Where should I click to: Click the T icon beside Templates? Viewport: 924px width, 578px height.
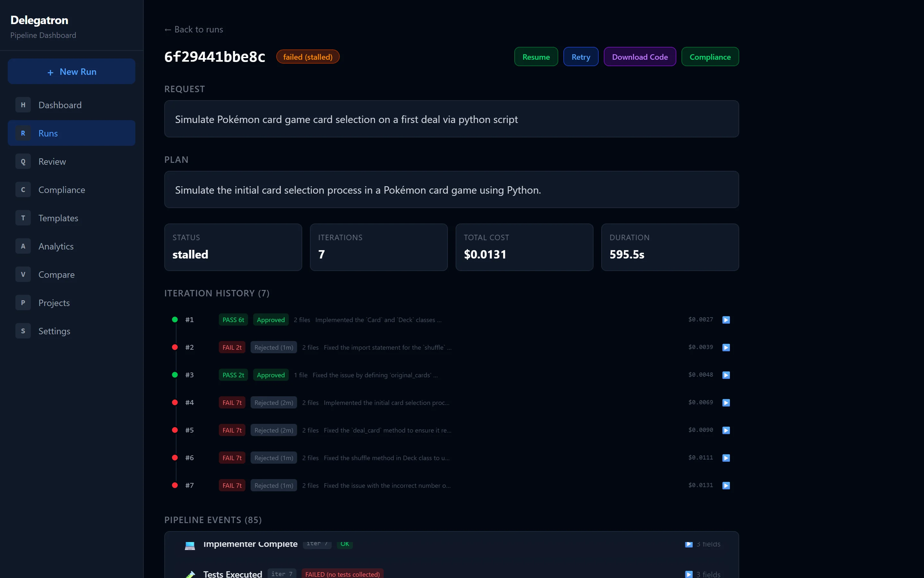click(23, 218)
